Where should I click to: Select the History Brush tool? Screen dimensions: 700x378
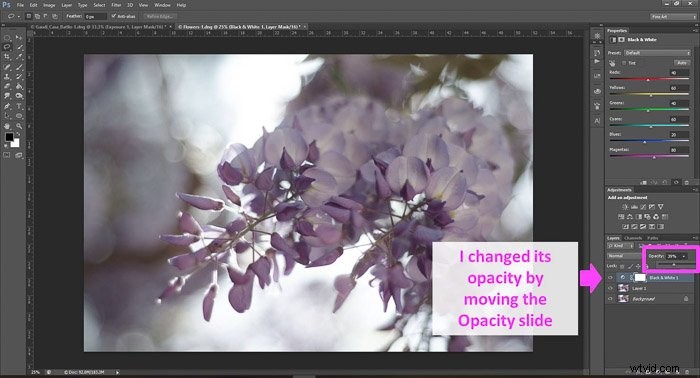tap(19, 77)
